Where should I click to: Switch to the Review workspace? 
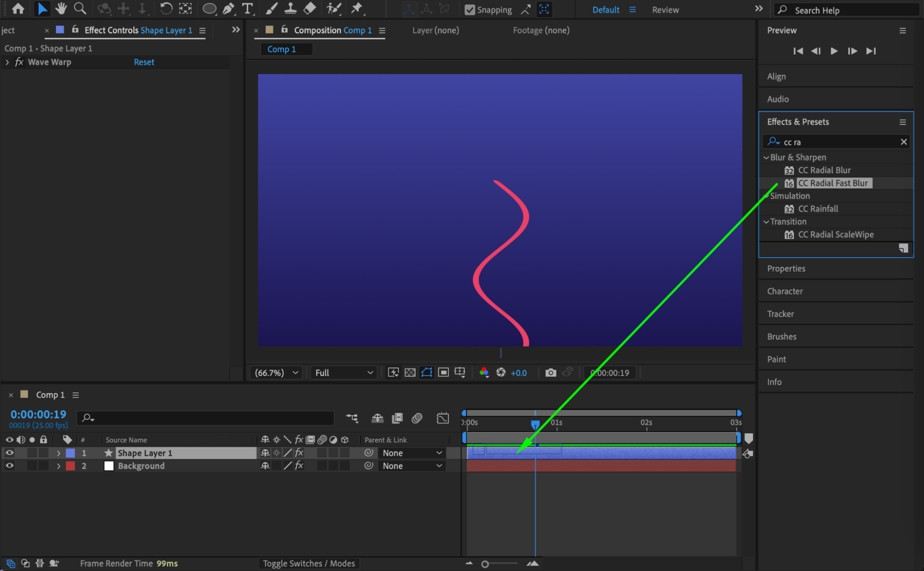click(665, 10)
